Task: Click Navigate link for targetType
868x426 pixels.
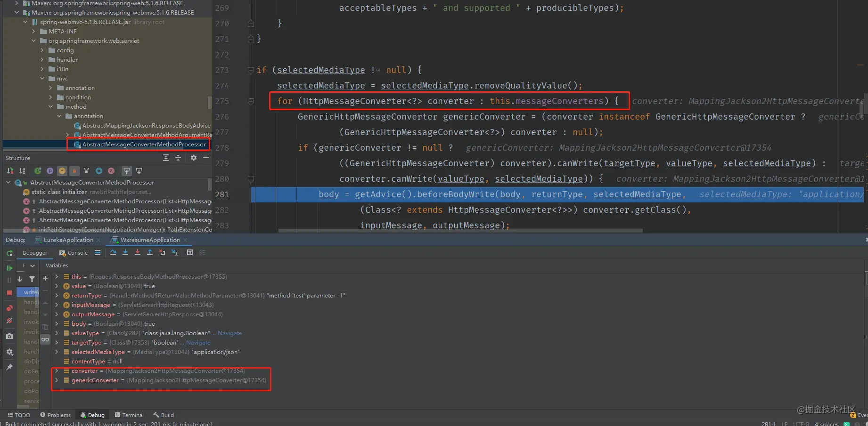Action: pyautogui.click(x=198, y=343)
